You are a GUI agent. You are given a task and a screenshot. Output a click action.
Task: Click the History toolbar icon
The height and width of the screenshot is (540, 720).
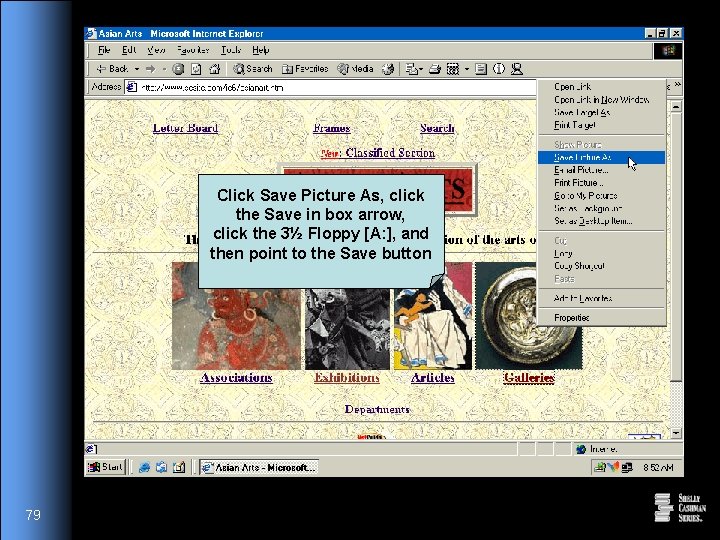click(x=388, y=69)
